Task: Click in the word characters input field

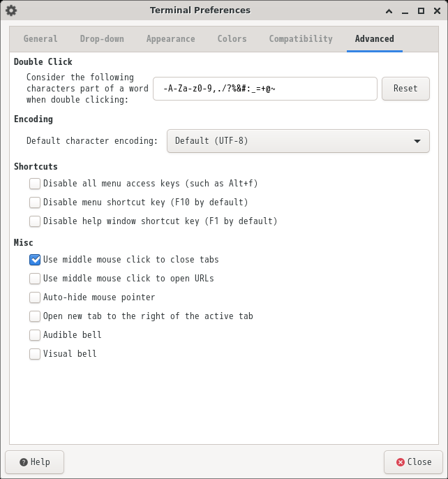Action: pyautogui.click(x=265, y=89)
